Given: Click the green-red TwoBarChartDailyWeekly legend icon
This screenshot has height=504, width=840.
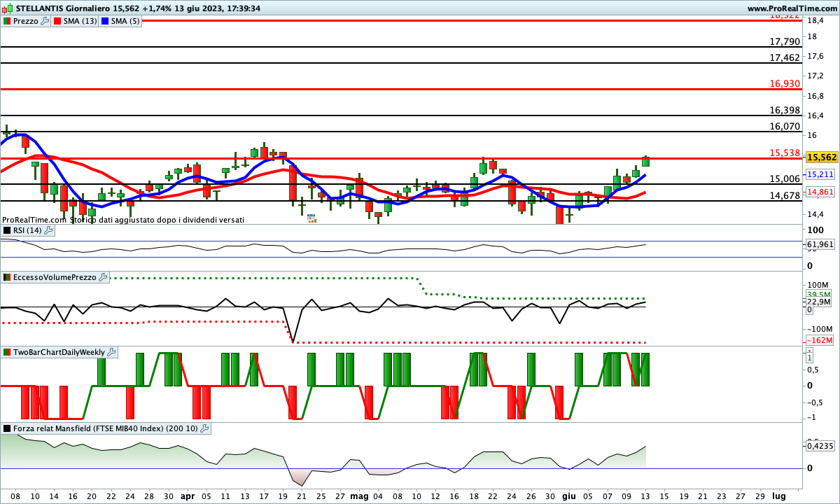Looking at the screenshot, I should click(x=7, y=352).
